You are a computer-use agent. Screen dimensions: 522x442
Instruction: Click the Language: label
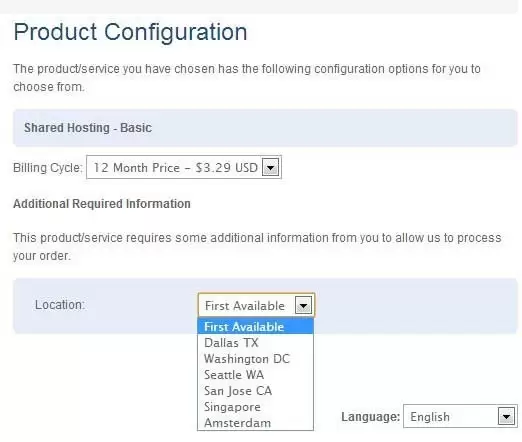pos(370,417)
